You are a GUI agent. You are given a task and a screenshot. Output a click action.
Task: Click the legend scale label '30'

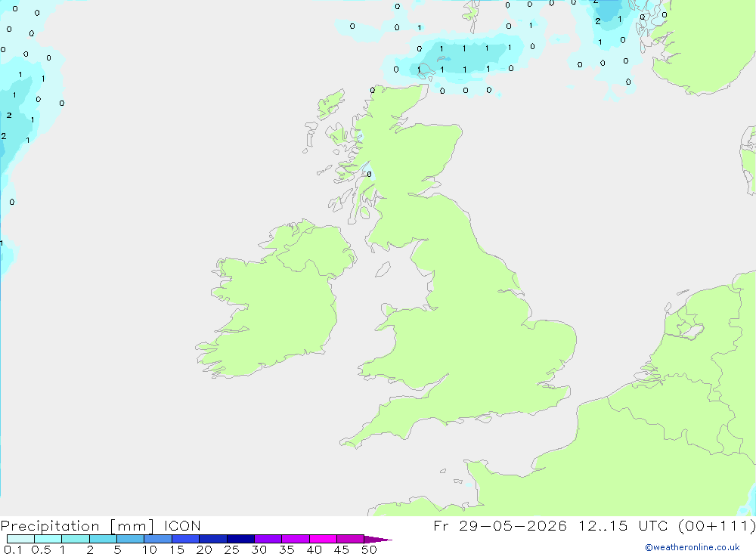pos(259,549)
